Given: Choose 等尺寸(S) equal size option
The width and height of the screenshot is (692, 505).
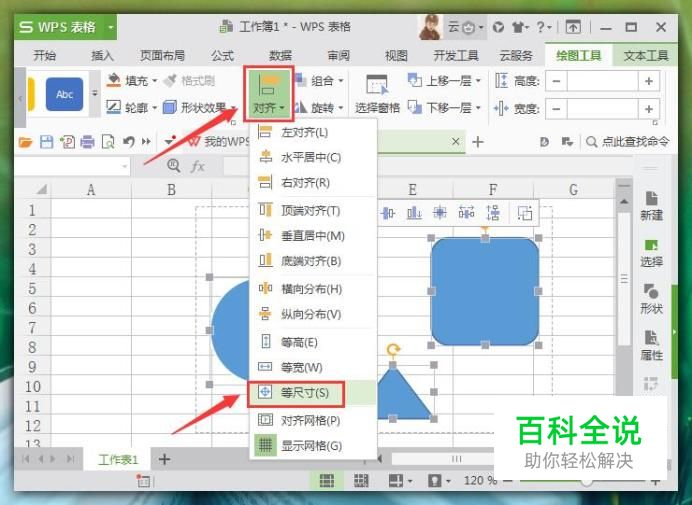Looking at the screenshot, I should [x=313, y=392].
